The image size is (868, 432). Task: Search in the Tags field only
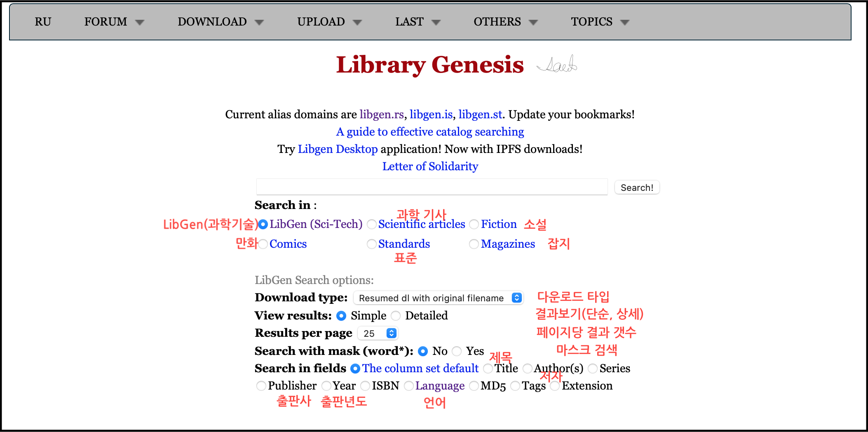[x=515, y=386]
